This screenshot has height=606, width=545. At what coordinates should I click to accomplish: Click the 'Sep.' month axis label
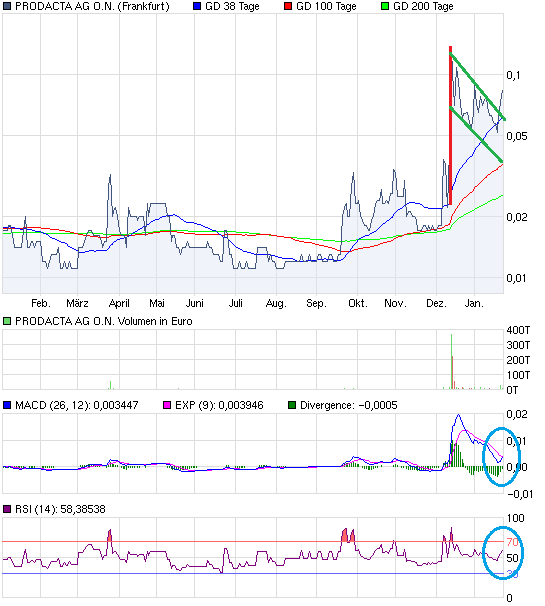[x=316, y=303]
